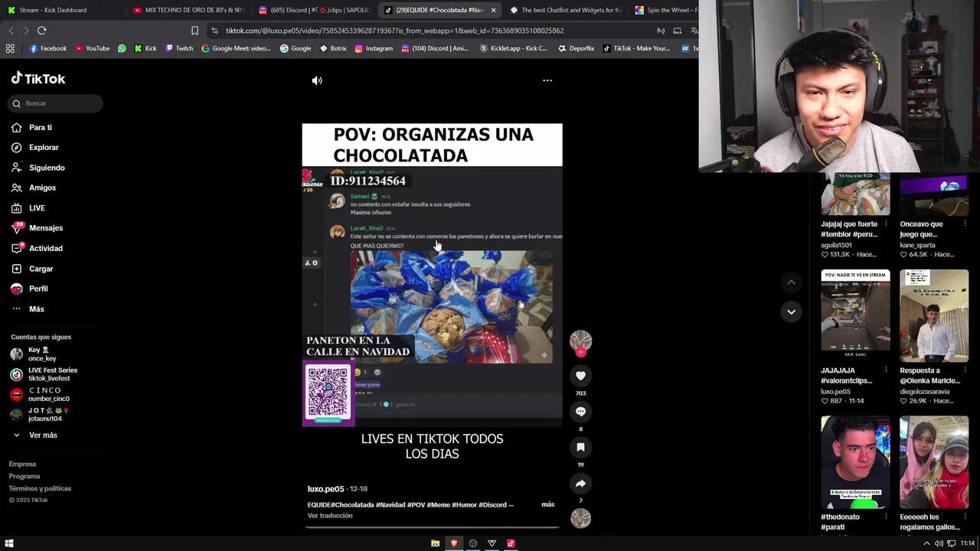
Task: Mute the TikTok video sound
Action: 317,80
